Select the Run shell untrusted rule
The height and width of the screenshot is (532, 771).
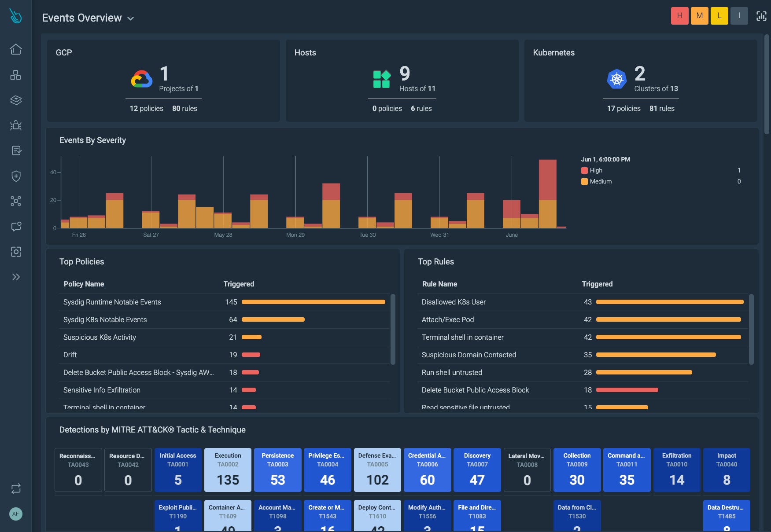coord(583,373)
